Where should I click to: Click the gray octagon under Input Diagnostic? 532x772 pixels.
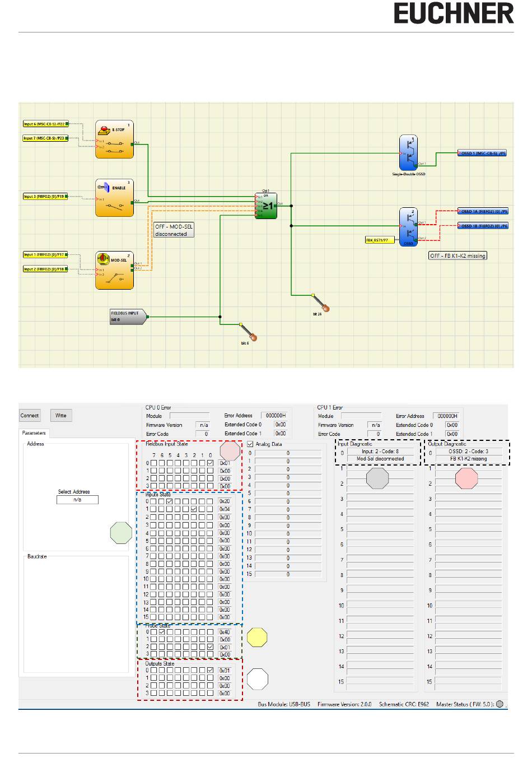[377, 478]
